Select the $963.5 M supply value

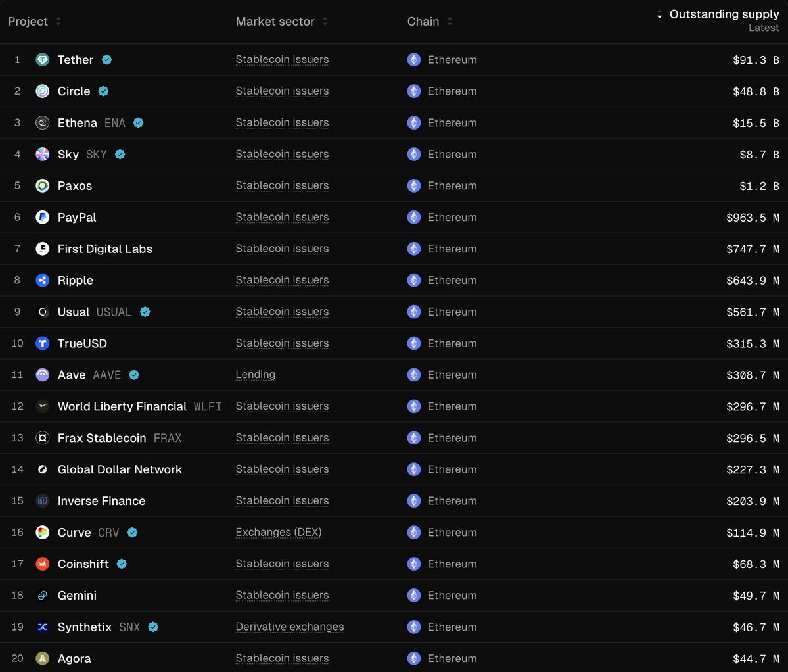click(753, 218)
